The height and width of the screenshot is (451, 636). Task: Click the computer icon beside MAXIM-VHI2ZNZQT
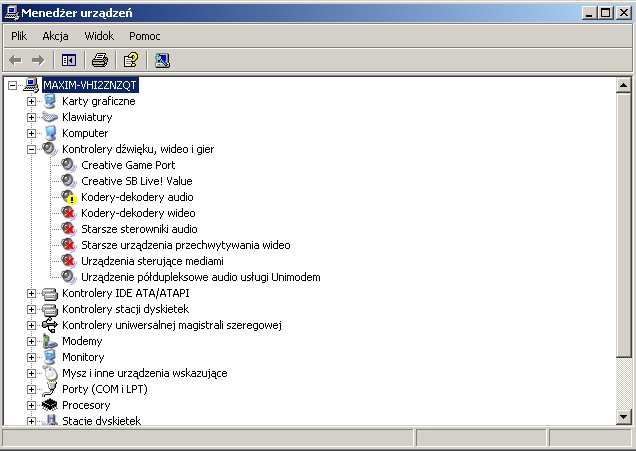31,85
